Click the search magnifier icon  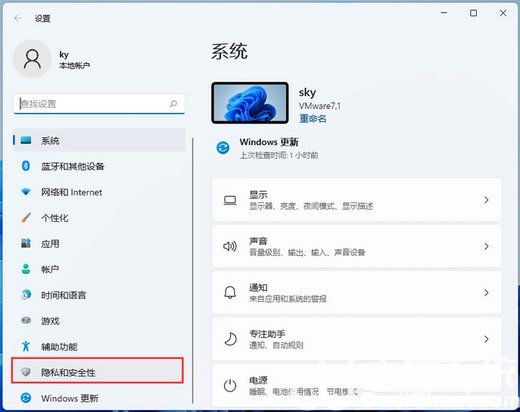point(173,104)
